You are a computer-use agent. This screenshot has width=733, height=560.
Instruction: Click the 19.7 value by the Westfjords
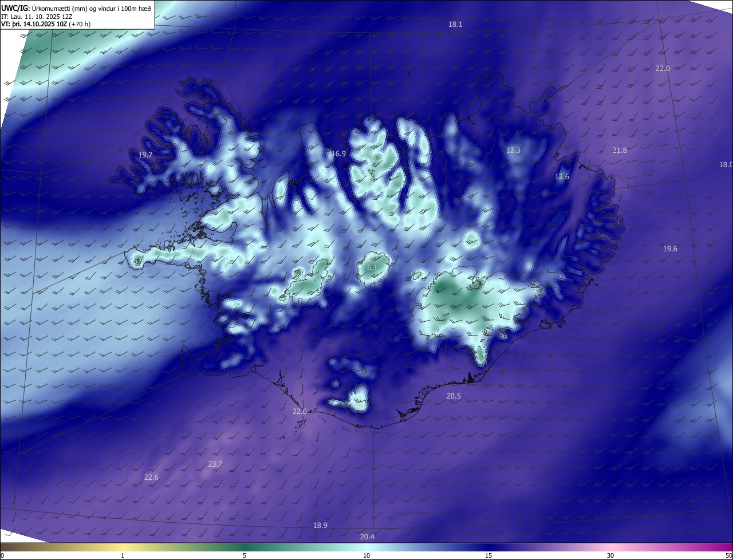point(145,155)
